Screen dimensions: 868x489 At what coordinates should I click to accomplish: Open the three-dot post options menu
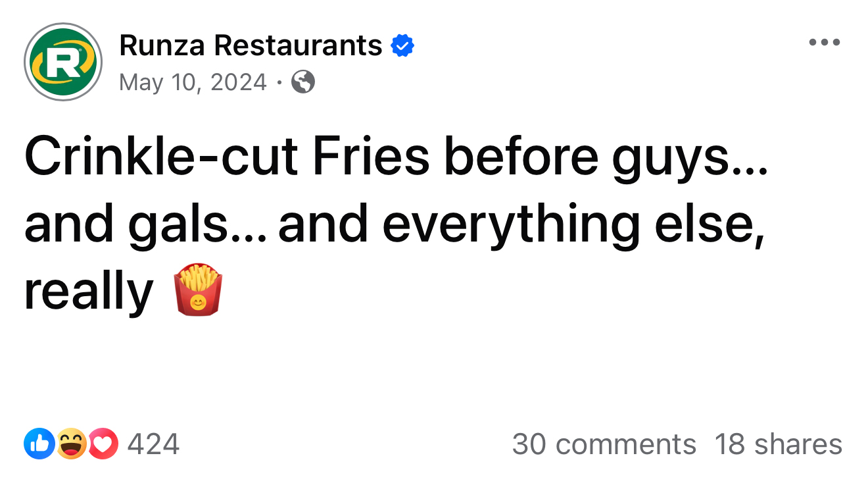tap(824, 42)
